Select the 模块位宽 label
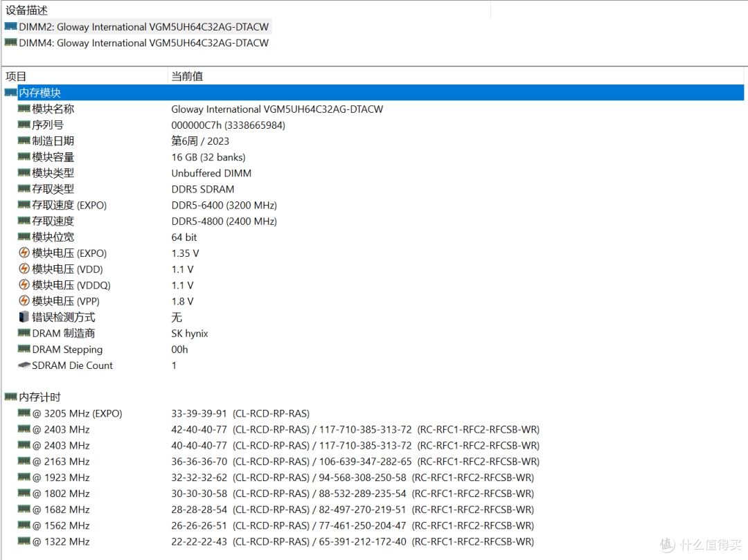Viewport: 748px width, 560px height. pyautogui.click(x=53, y=237)
